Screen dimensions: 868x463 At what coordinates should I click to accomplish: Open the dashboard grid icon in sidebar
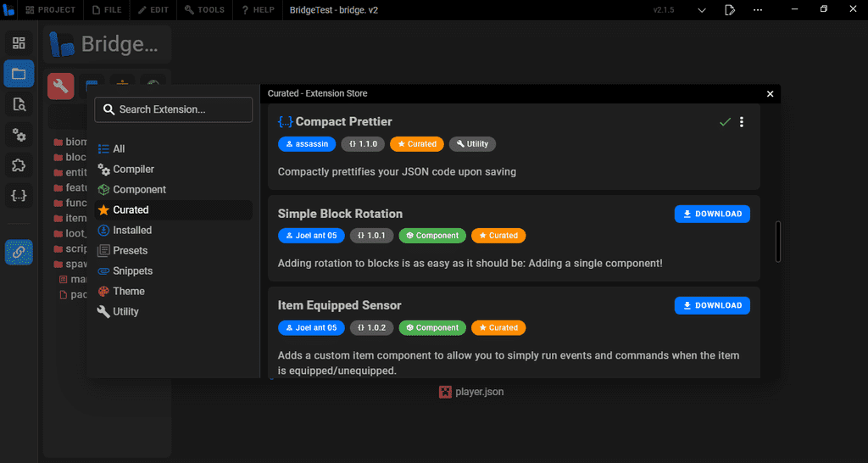click(19, 43)
